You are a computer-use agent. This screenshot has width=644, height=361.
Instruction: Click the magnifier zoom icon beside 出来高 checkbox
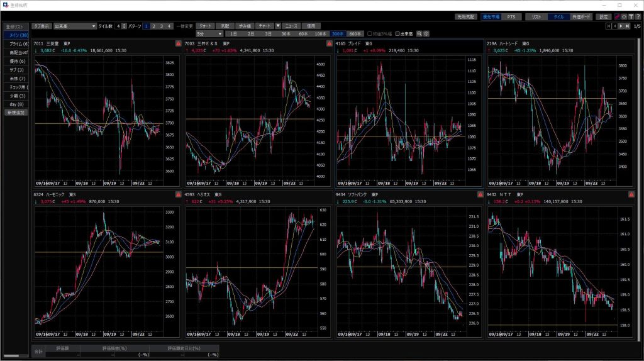pos(420,33)
